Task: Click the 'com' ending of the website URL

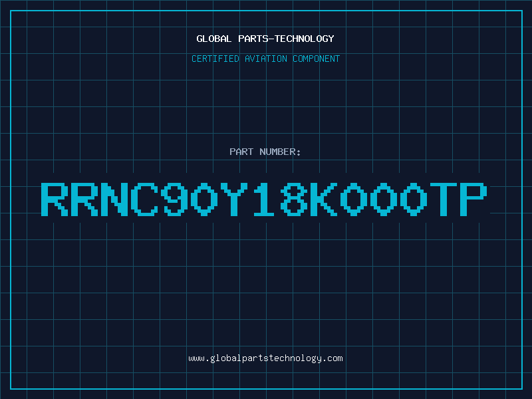Action: click(x=335, y=358)
